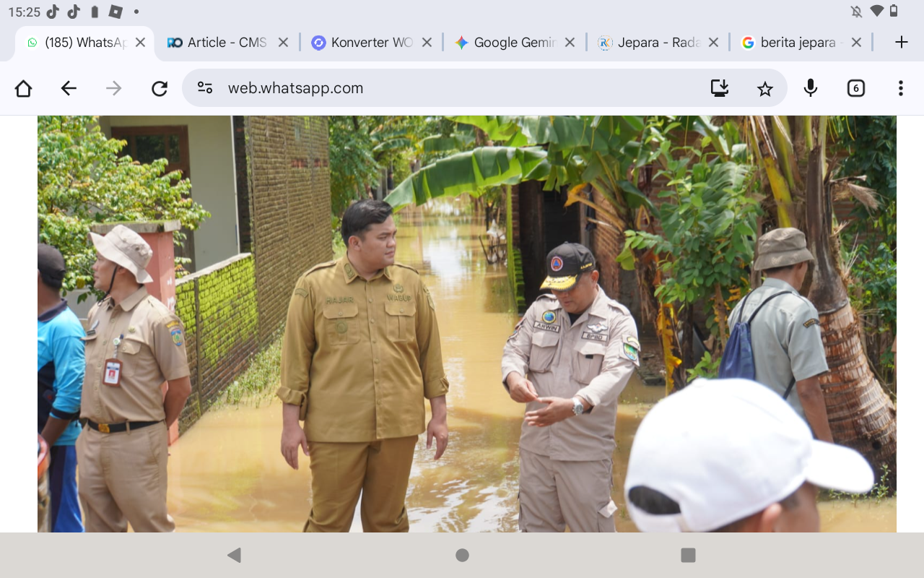Bookmark this page using the star icon
This screenshot has height=578, width=924.
pyautogui.click(x=764, y=87)
